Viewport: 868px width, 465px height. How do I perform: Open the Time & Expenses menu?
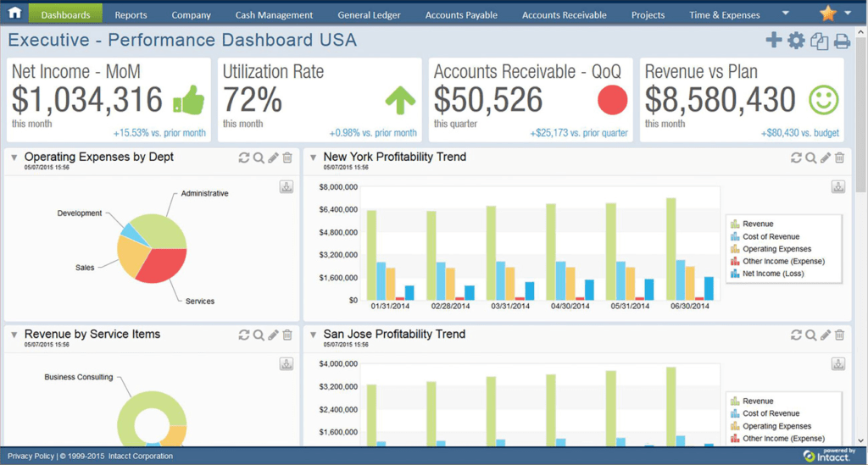(725, 15)
